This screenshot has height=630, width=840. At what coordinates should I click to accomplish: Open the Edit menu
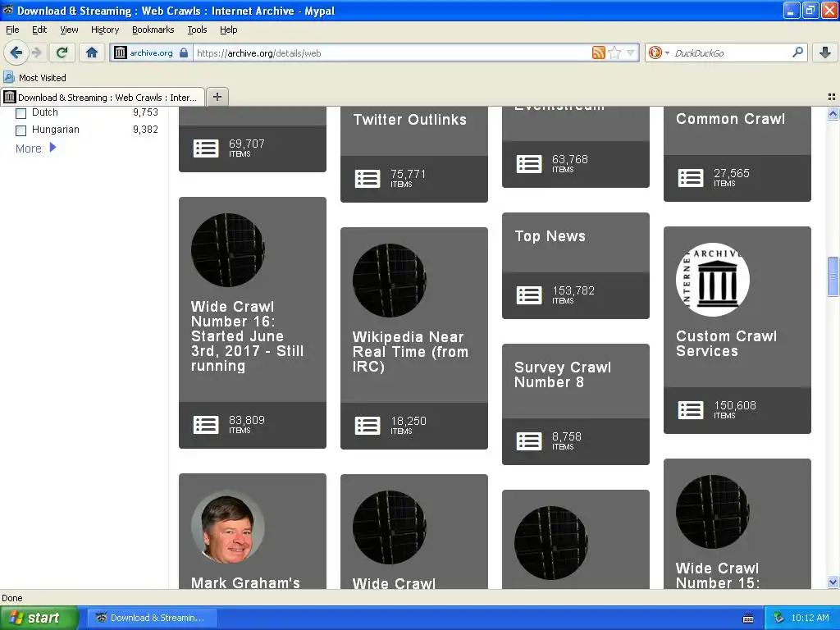[39, 30]
